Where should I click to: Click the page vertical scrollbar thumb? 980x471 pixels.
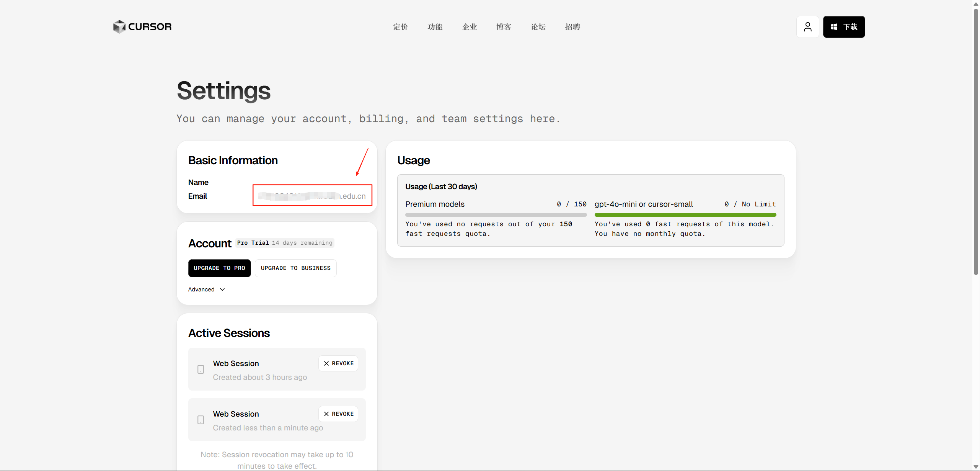coord(975,142)
